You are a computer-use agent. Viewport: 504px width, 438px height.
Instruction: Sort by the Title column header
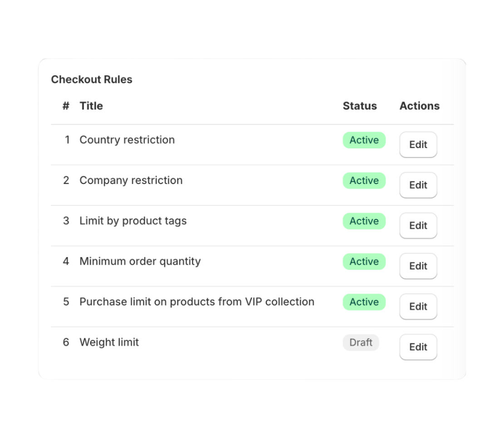91,106
